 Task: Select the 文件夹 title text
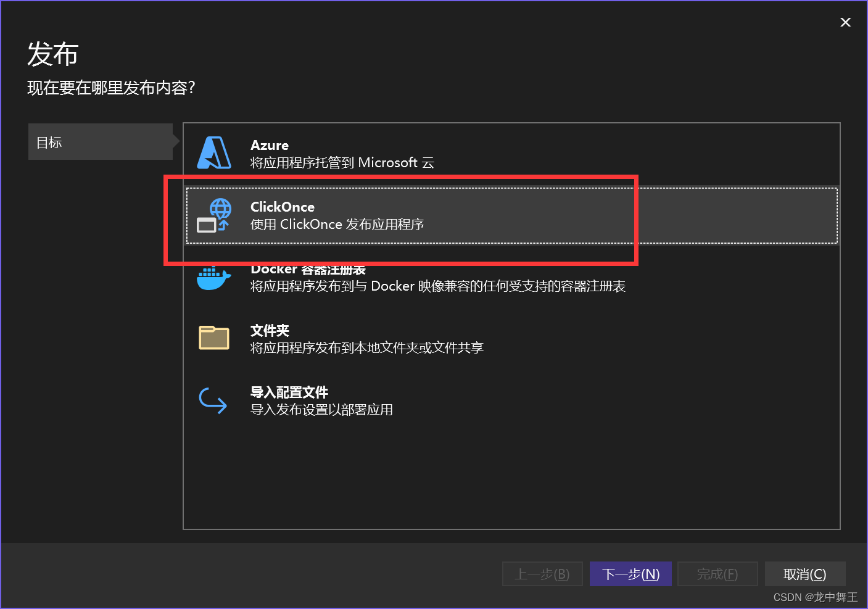point(270,330)
